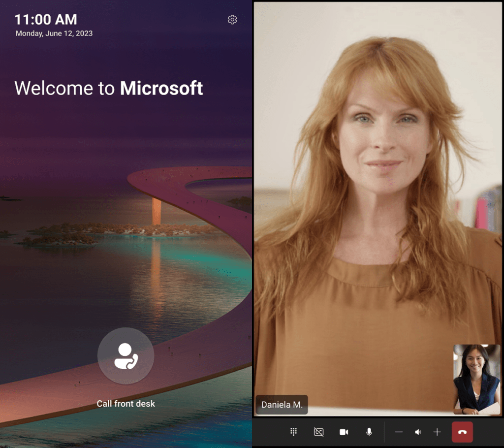This screenshot has width=504, height=448.
Task: Mute the speaker output
Action: [x=418, y=432]
